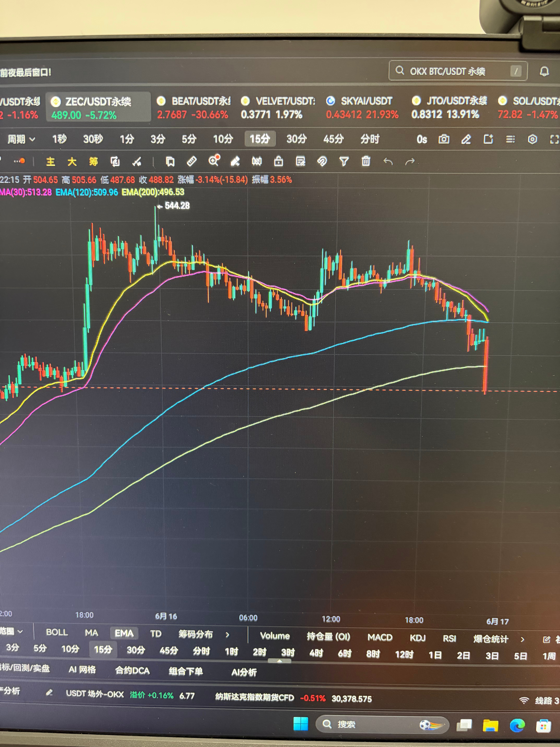This screenshot has height=747, width=560.
Task: Collapse timeframe panel arrow below 3时
Action: 279,661
